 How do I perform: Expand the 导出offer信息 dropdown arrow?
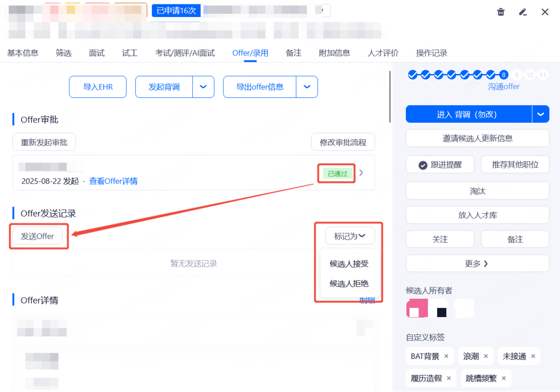[x=307, y=87]
